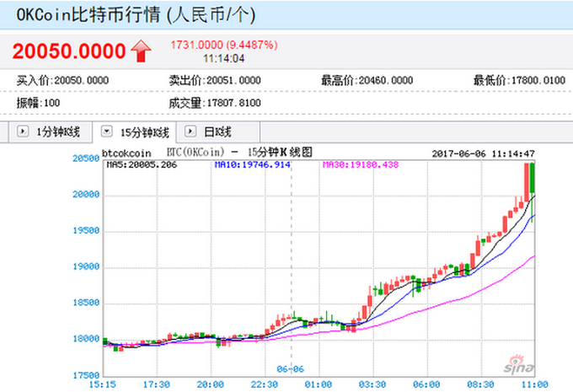
Task: Click the change value 1731.0000 (9.4487%)
Action: 224,45
